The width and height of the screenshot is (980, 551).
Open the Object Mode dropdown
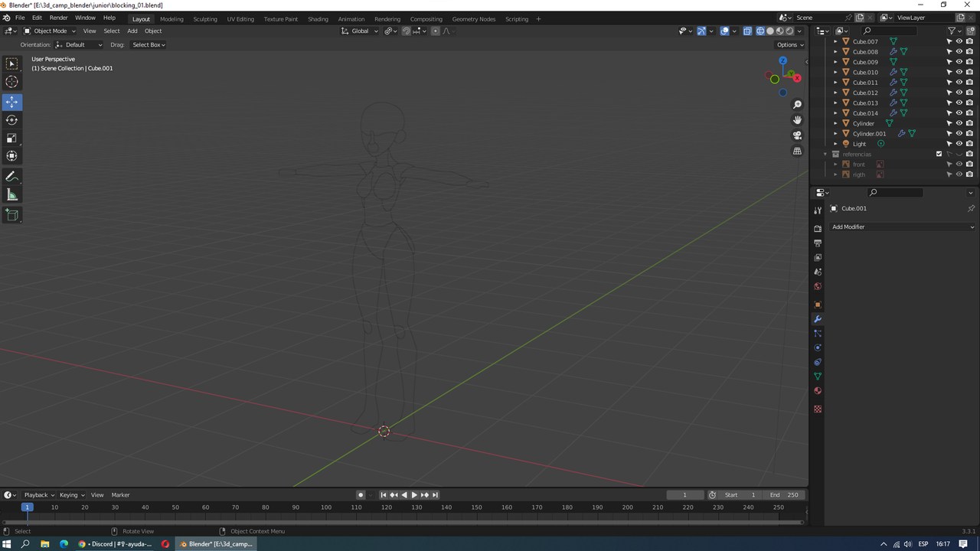pyautogui.click(x=50, y=31)
